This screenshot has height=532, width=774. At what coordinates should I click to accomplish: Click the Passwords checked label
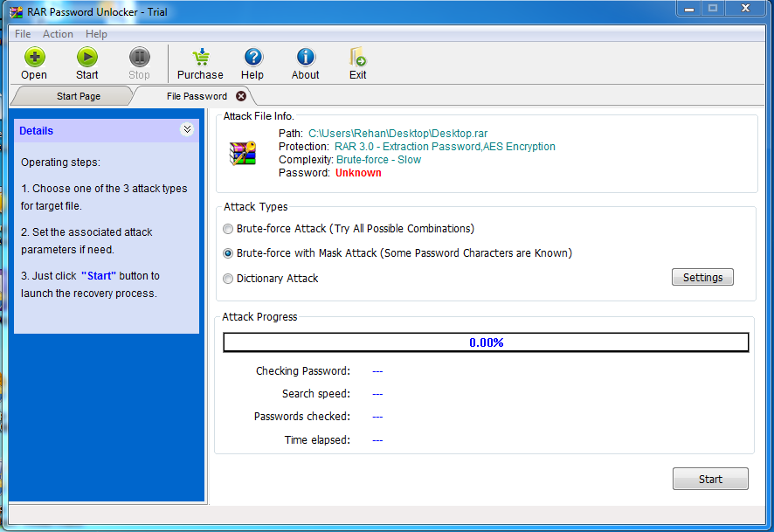[302, 417]
